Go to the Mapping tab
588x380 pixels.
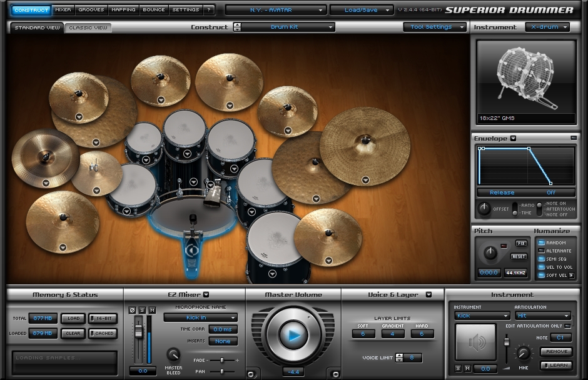coord(123,10)
